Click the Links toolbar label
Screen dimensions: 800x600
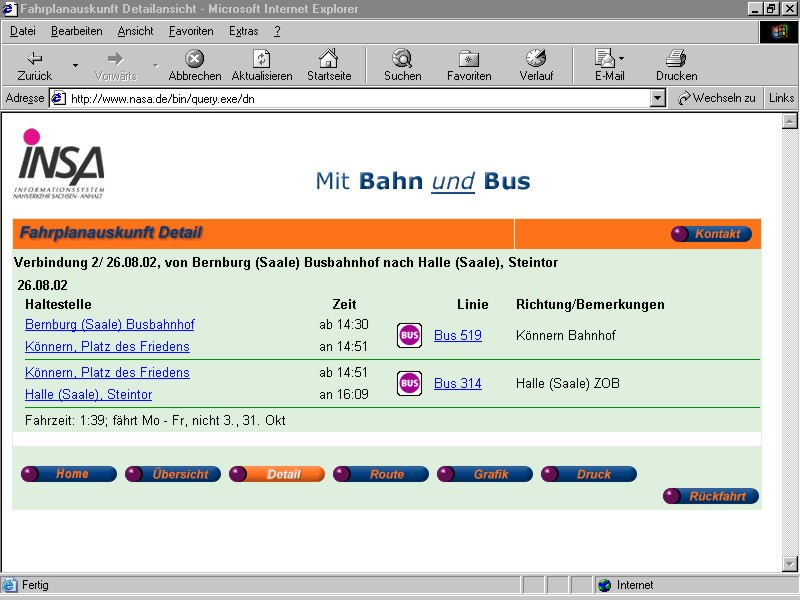pos(781,98)
